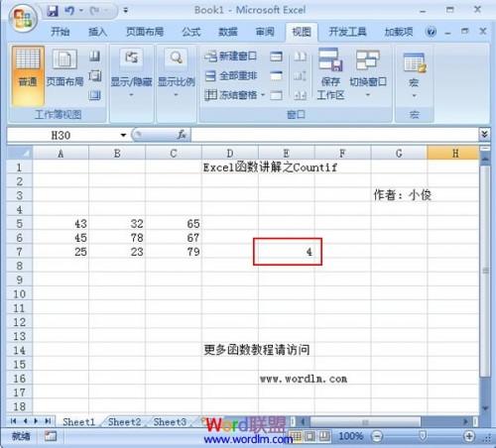The image size is (496, 448).
Task: Open the 审阅 ribbon tab
Action: coord(265,32)
